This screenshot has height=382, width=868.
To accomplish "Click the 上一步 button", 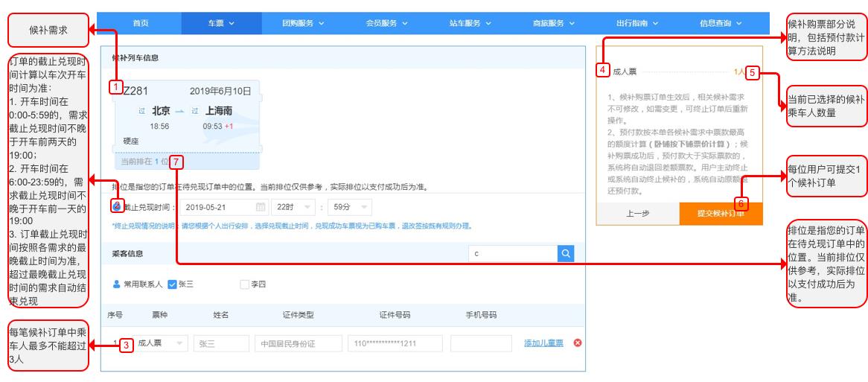I will 638,214.
